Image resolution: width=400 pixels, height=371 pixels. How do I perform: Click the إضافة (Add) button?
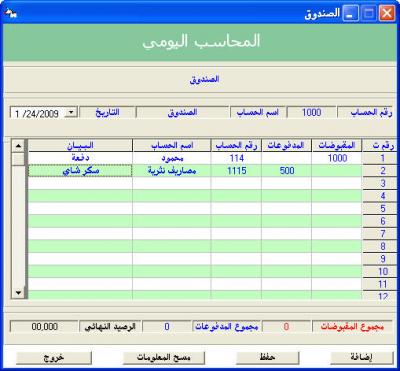tap(362, 358)
